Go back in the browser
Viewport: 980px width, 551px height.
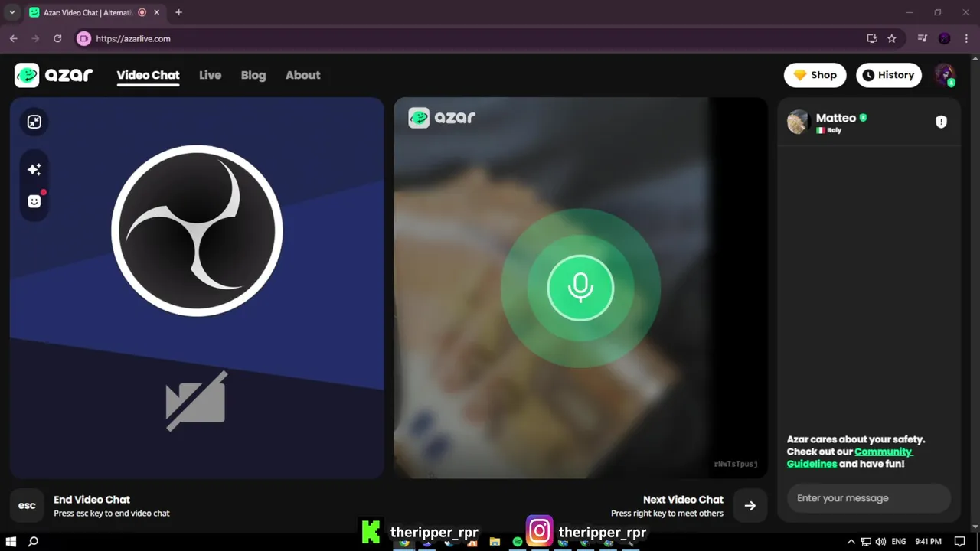click(x=14, y=38)
